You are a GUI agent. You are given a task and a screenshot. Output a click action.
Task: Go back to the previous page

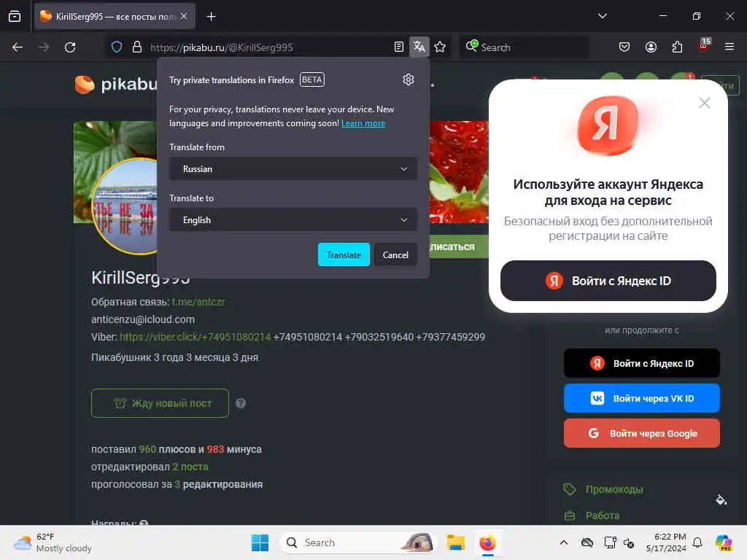tap(18, 47)
